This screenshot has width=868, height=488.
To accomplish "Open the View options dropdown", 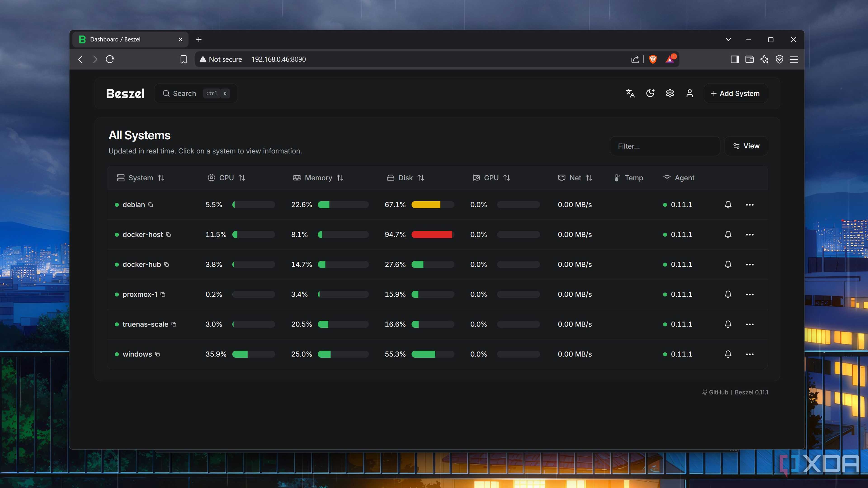I will tap(746, 146).
